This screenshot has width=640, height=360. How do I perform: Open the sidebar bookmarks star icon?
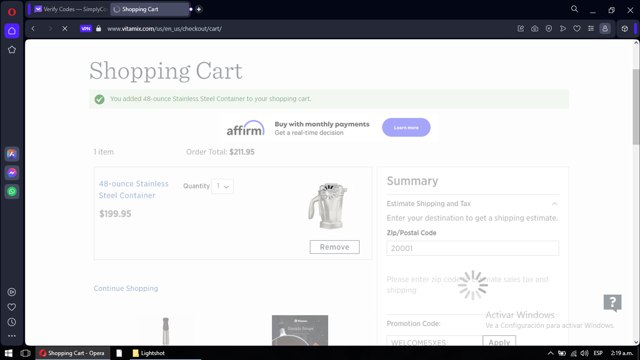click(x=12, y=50)
